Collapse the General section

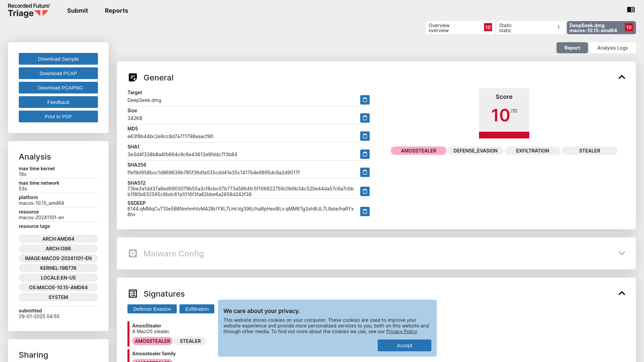click(622, 77)
